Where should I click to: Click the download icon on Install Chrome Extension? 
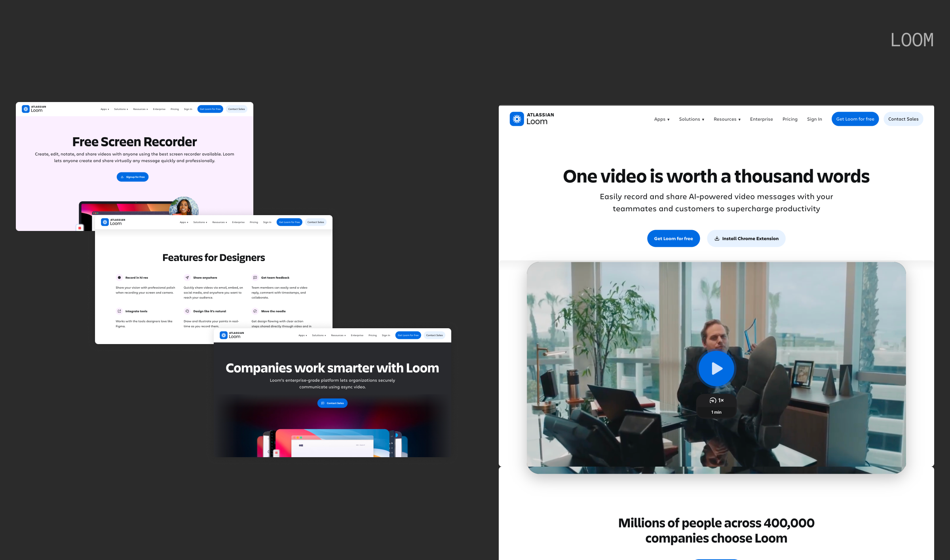717,238
